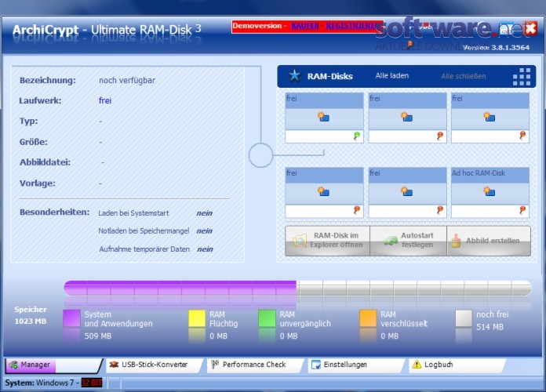Click the Abbild erstellen button
Viewport: 546px width, 392px height.
click(489, 240)
